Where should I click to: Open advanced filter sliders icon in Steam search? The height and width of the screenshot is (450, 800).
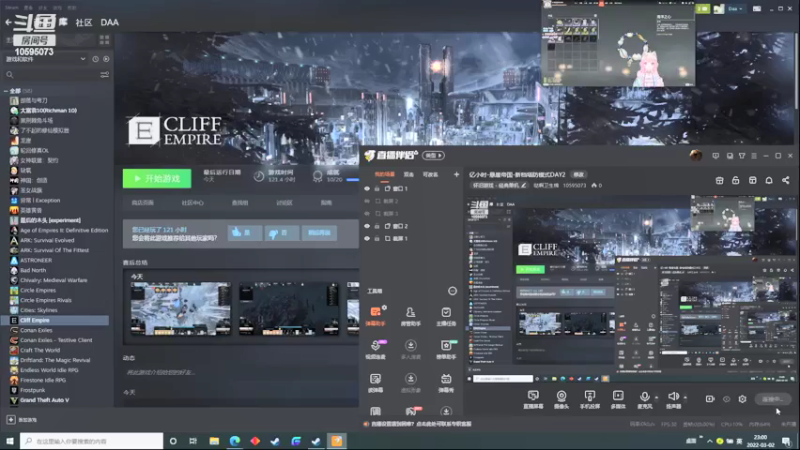105,75
